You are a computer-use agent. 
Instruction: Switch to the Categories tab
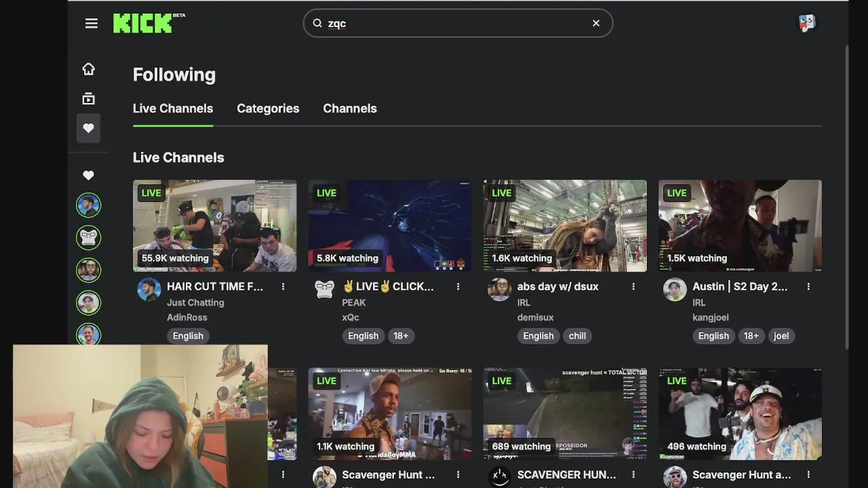268,108
